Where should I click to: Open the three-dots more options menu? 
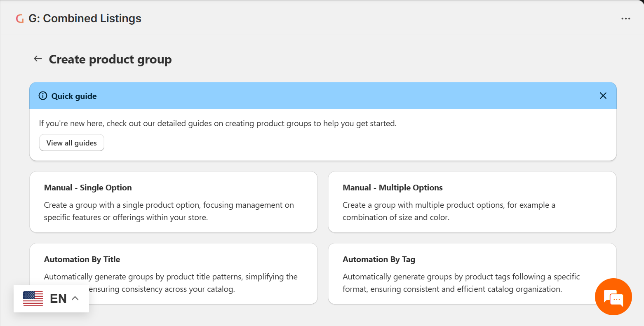tap(625, 19)
